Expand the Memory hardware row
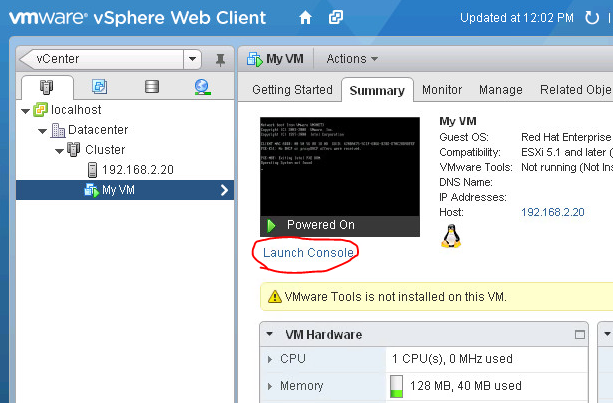Screen dimensions: 613x403 click(270, 387)
